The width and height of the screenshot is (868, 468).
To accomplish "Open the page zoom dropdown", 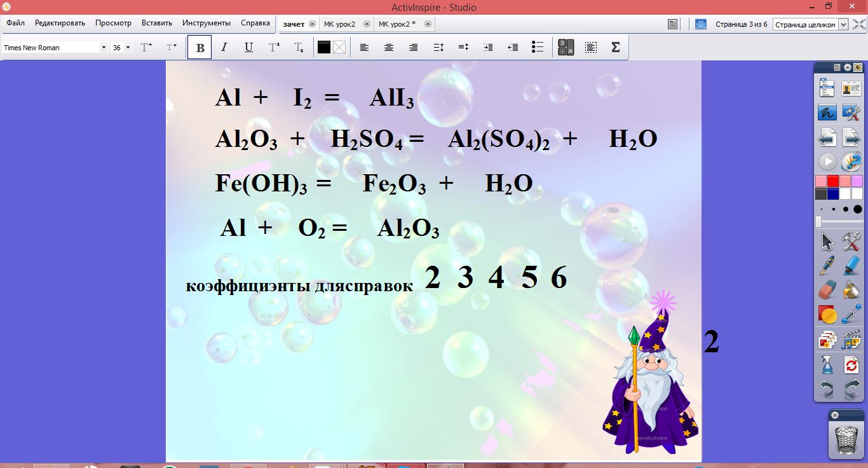I will pyautogui.click(x=843, y=24).
